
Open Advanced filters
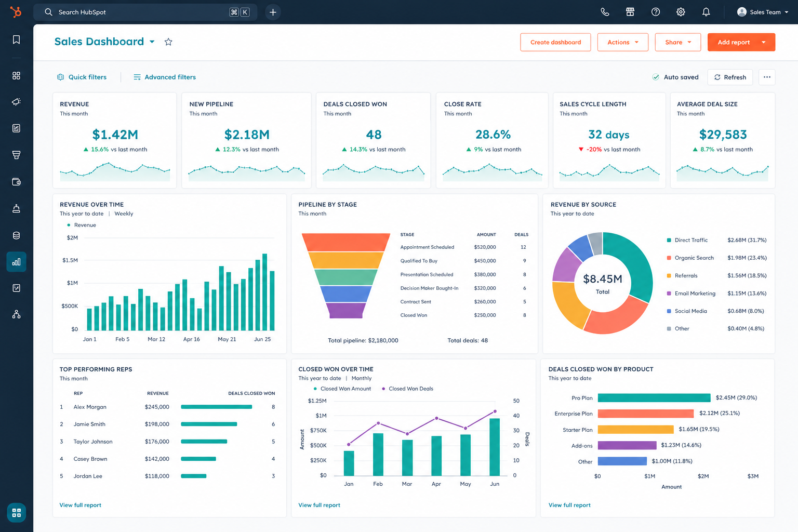(x=165, y=77)
